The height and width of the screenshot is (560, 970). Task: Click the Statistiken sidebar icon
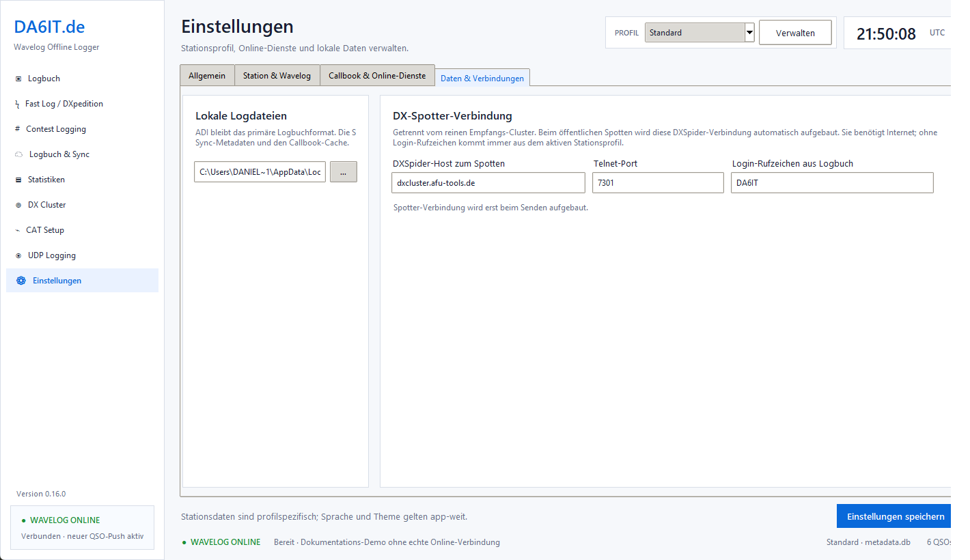[18, 180]
